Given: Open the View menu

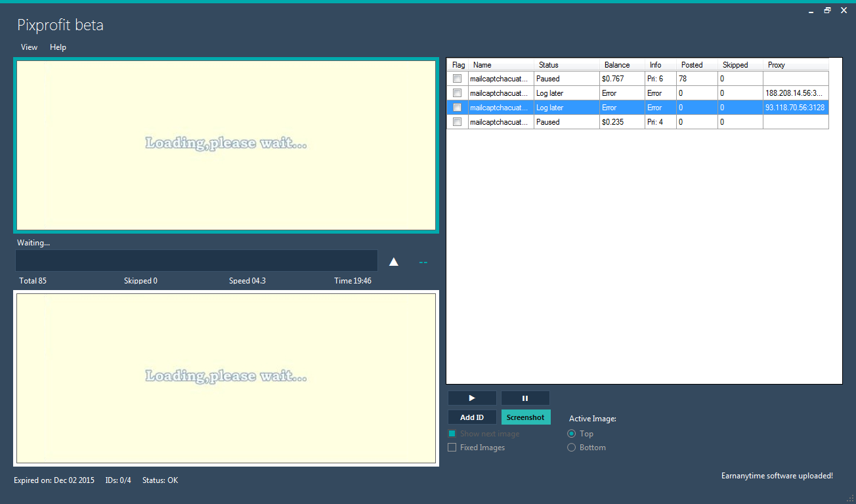Looking at the screenshot, I should click(29, 47).
